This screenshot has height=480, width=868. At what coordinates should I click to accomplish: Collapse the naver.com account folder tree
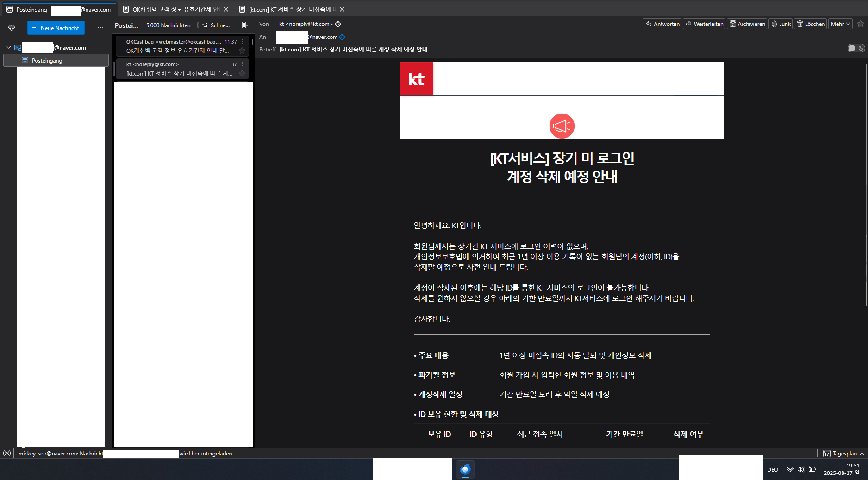pos(8,47)
